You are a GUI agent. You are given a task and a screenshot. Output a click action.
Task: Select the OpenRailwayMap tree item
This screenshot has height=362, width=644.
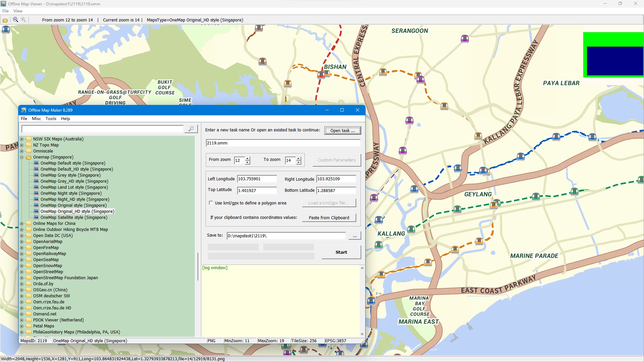(x=50, y=254)
